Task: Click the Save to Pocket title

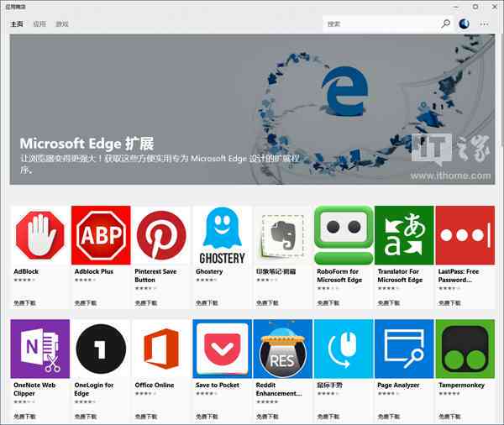Action: (218, 385)
